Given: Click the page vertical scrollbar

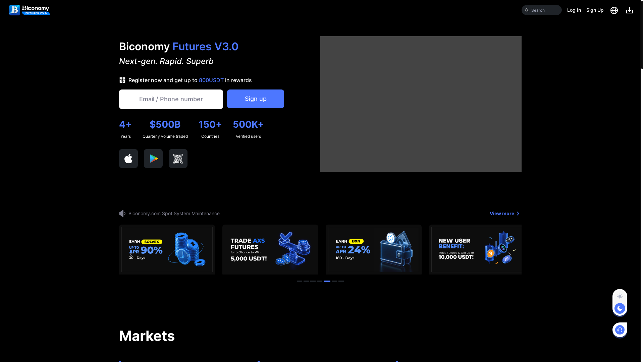Looking at the screenshot, I should (642, 35).
